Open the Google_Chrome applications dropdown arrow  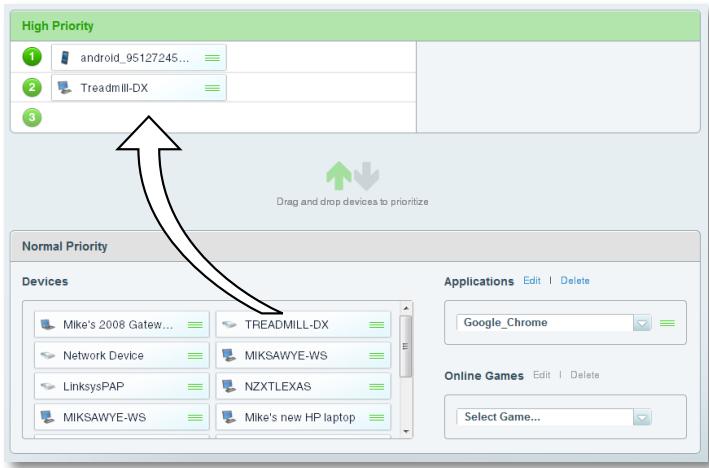(642, 323)
